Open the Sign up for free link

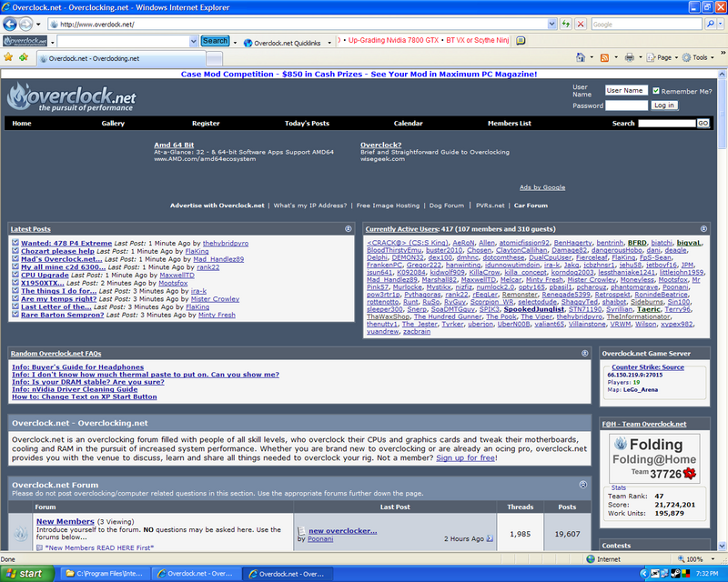[x=465, y=457]
